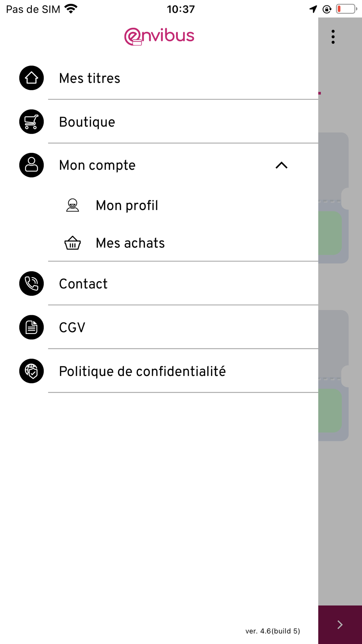Image resolution: width=362 pixels, height=644 pixels.
Task: Open the three-dot overflow menu
Action: [333, 37]
